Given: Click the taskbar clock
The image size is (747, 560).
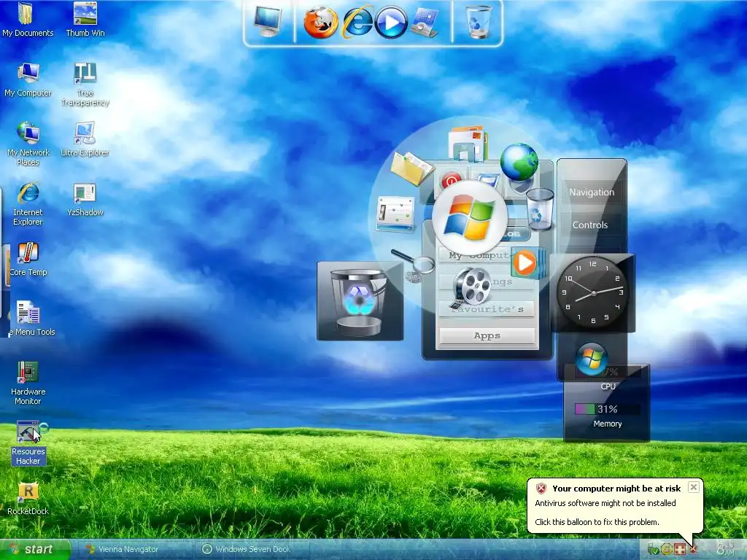Looking at the screenshot, I should (x=726, y=549).
